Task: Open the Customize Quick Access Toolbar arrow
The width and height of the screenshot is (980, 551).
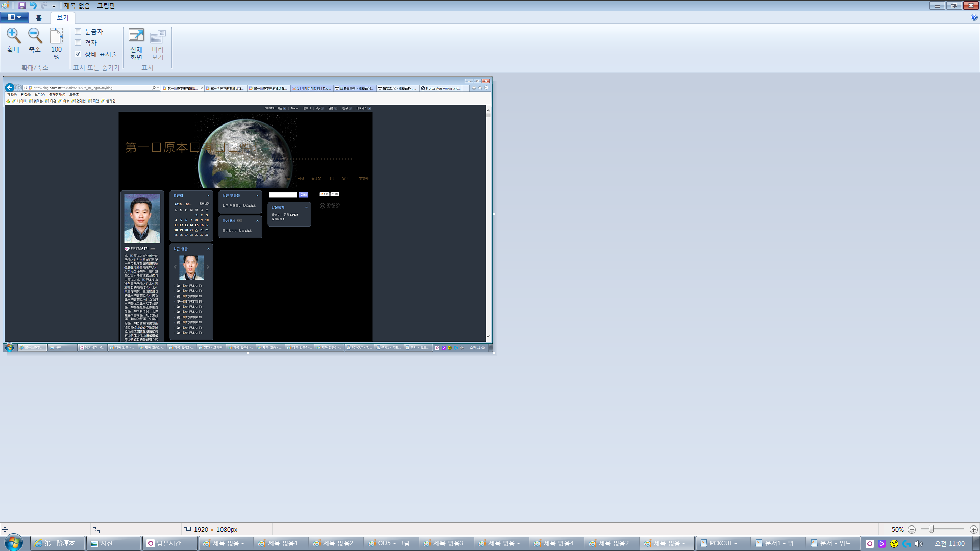Action: [54, 6]
